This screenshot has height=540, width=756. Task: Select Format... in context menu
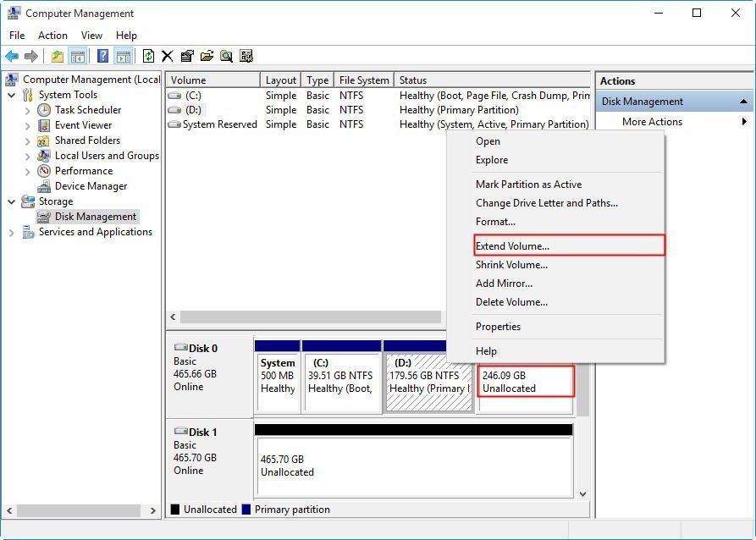click(555, 222)
